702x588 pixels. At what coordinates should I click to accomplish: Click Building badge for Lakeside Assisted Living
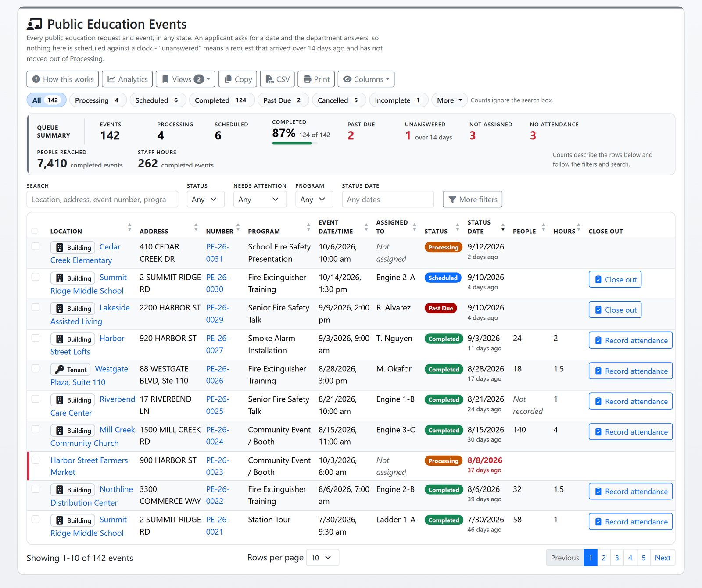pyautogui.click(x=73, y=309)
